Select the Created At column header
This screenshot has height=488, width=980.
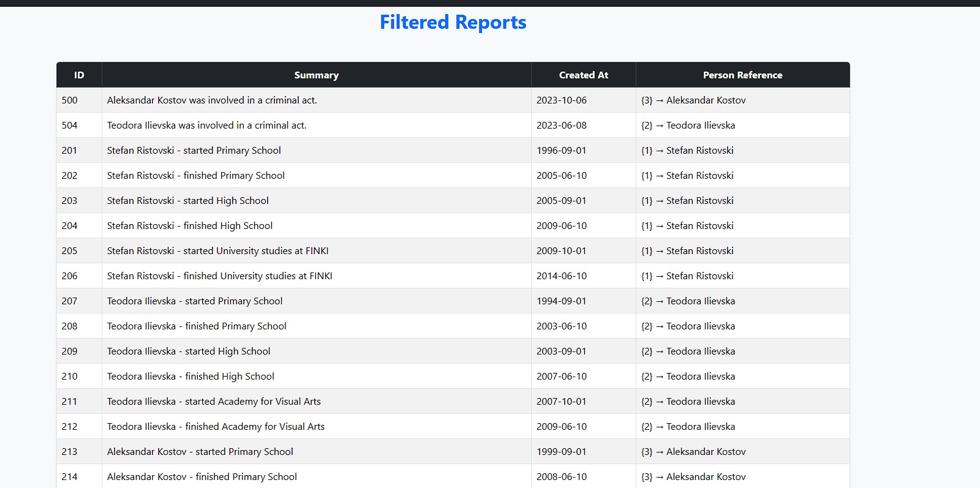(x=583, y=75)
